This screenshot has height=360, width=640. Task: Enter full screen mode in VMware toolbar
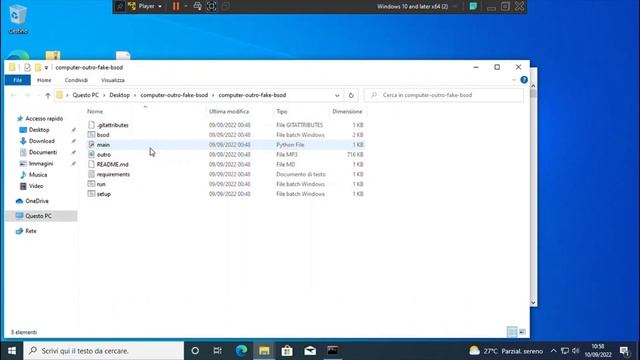point(211,6)
